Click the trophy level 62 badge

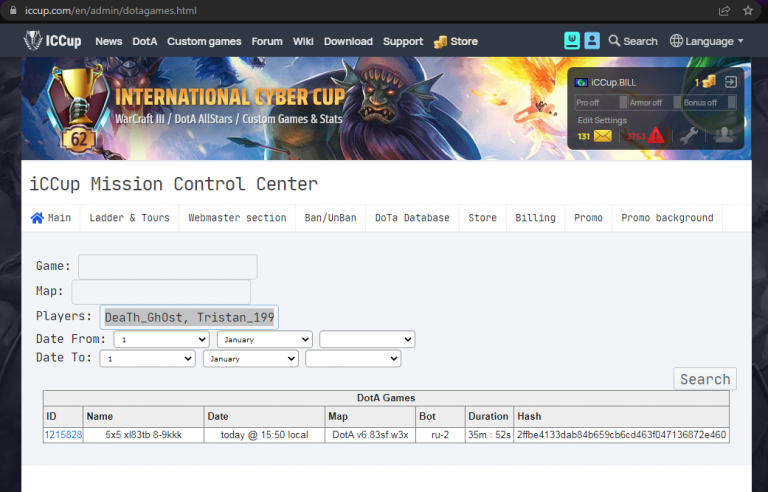(77, 110)
